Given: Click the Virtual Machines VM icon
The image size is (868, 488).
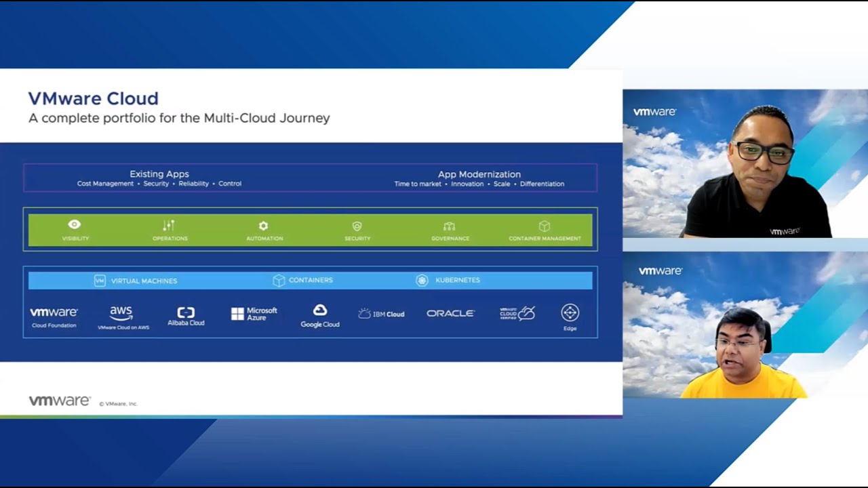Looking at the screenshot, I should click(100, 281).
